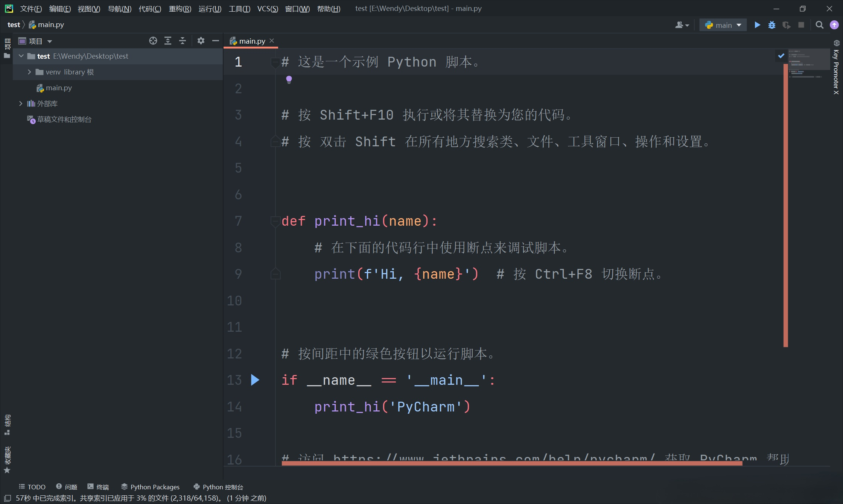The width and height of the screenshot is (843, 504).
Task: Open the 重构(R) menu
Action: coord(180,8)
